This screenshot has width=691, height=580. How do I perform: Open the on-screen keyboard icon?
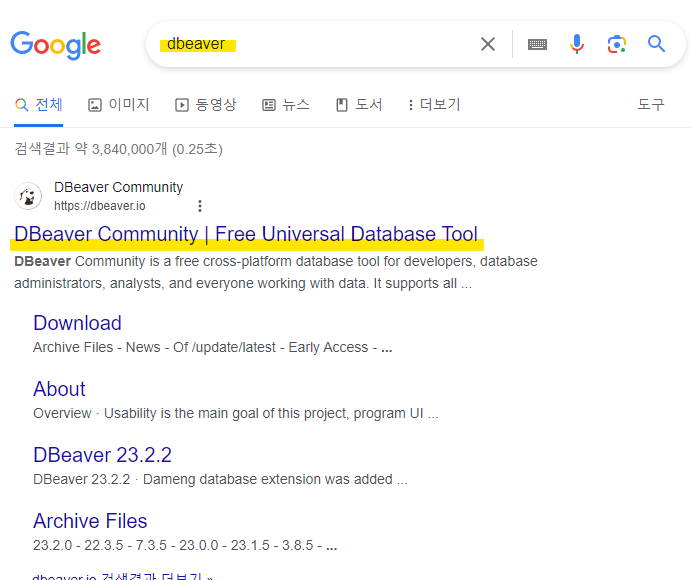(537, 44)
